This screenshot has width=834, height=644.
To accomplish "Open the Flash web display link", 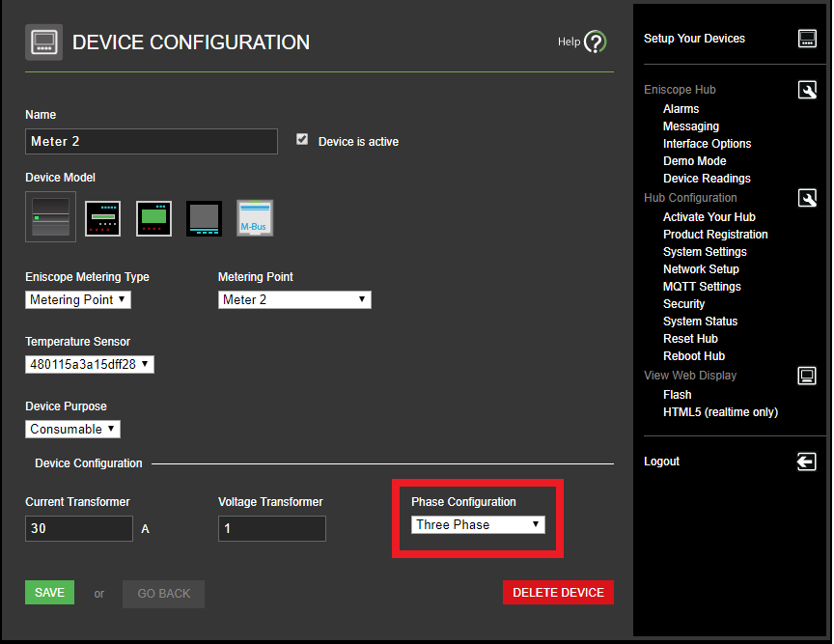I will tap(677, 395).
